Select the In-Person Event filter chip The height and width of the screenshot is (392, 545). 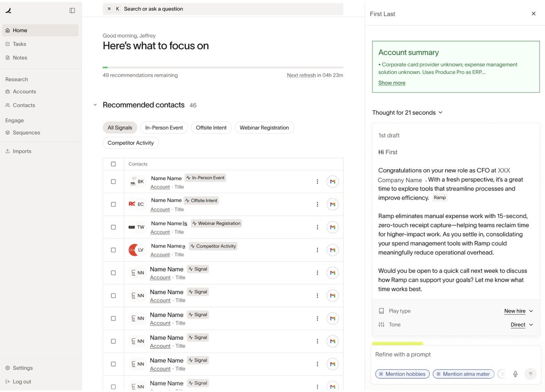[164, 127]
